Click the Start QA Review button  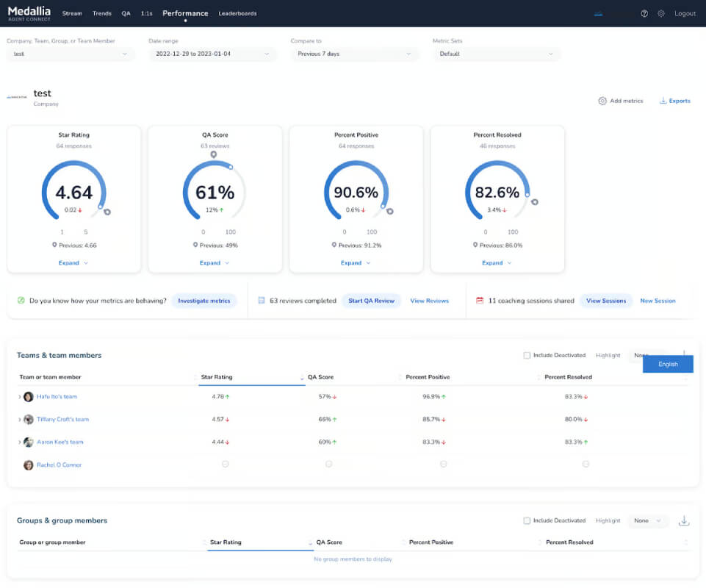coord(371,301)
